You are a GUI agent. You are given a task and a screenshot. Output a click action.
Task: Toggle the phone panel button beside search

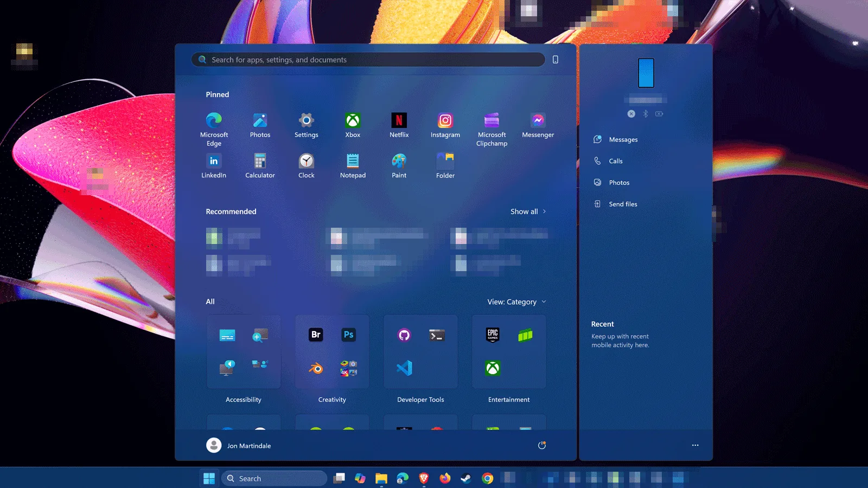tap(556, 60)
